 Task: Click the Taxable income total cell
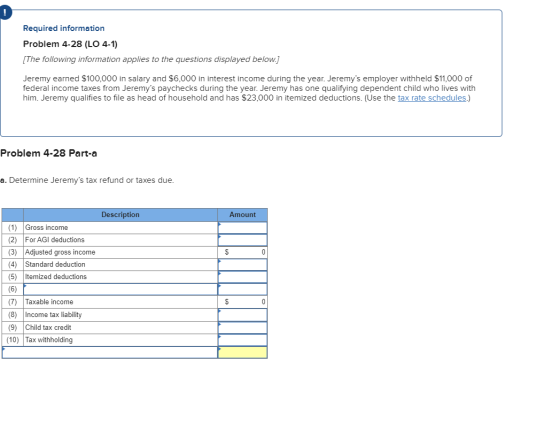[242, 302]
